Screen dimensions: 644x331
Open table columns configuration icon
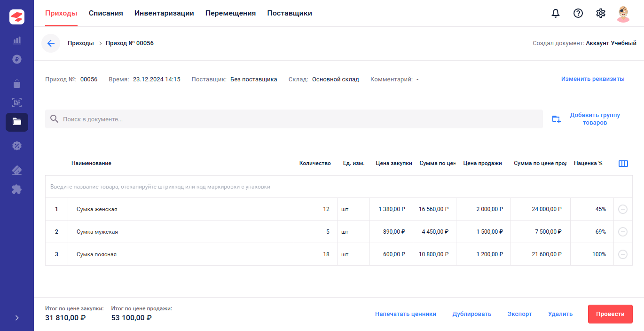623,164
